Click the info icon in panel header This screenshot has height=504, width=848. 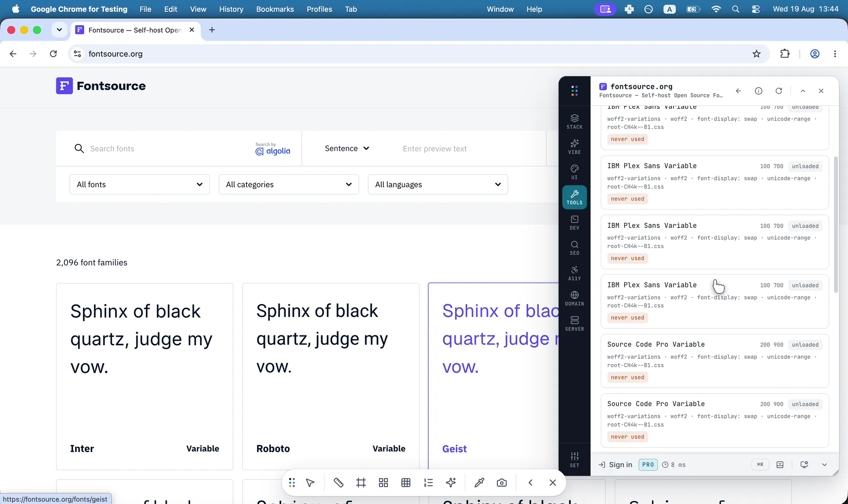point(758,91)
